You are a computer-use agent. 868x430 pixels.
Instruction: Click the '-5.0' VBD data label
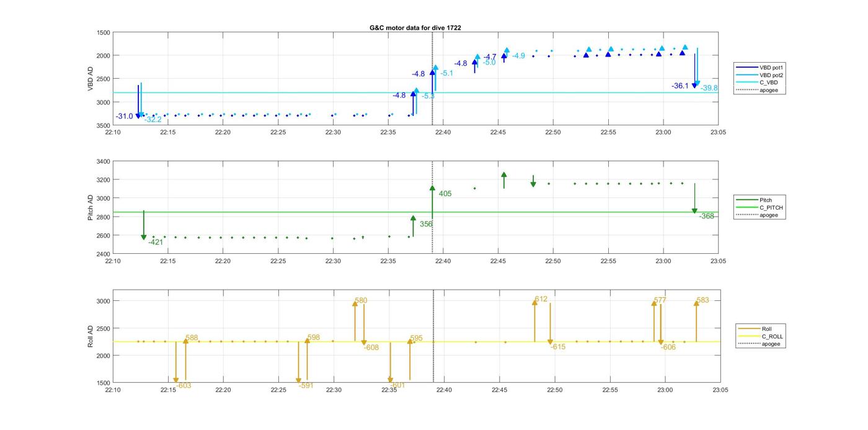coord(489,63)
